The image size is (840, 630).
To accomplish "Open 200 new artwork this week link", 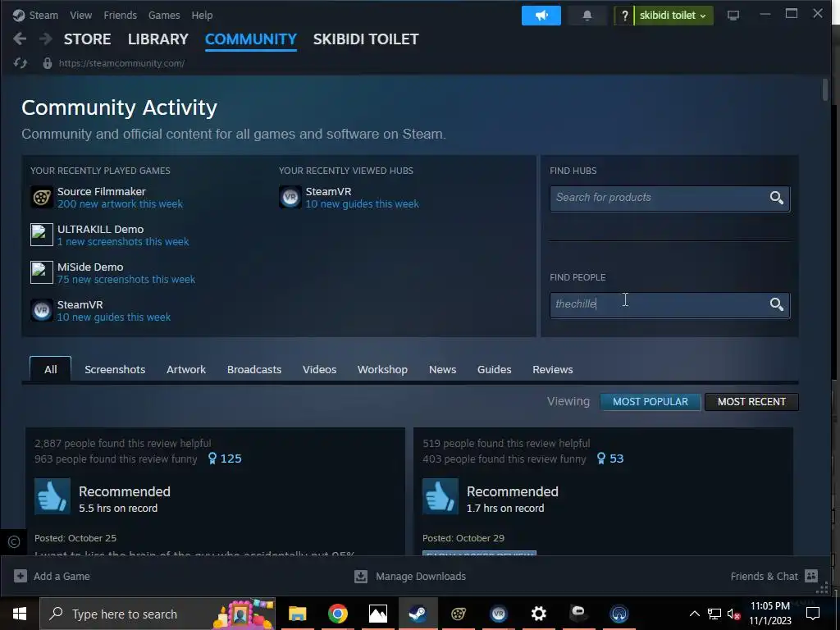I will 120,204.
